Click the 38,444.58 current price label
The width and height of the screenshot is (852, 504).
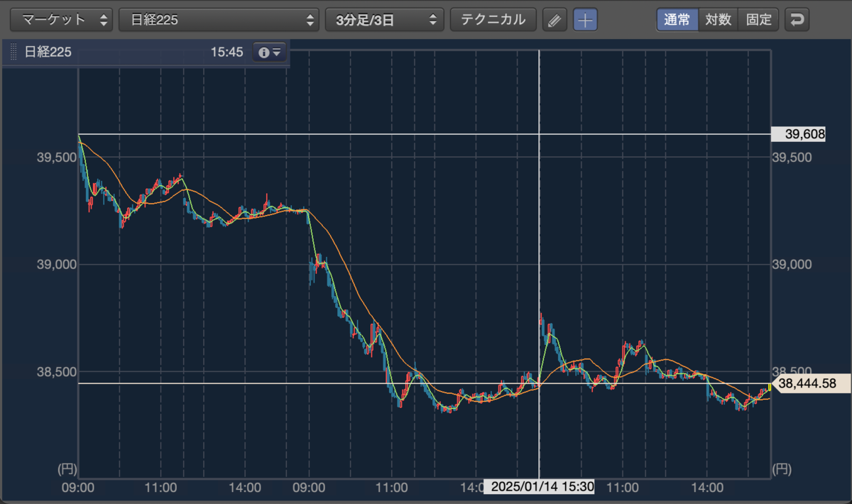[x=811, y=383]
